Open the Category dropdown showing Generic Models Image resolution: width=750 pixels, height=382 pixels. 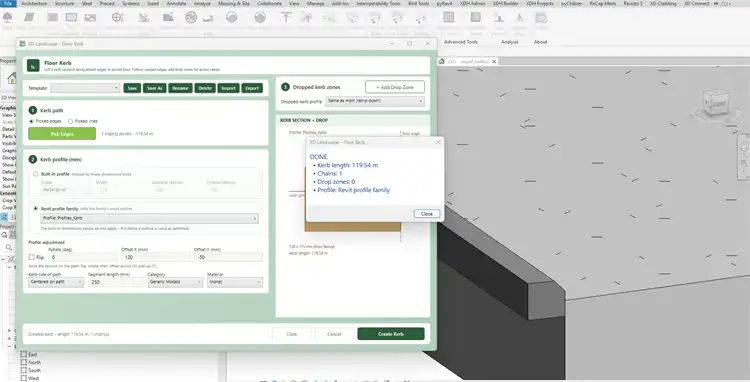click(175, 282)
